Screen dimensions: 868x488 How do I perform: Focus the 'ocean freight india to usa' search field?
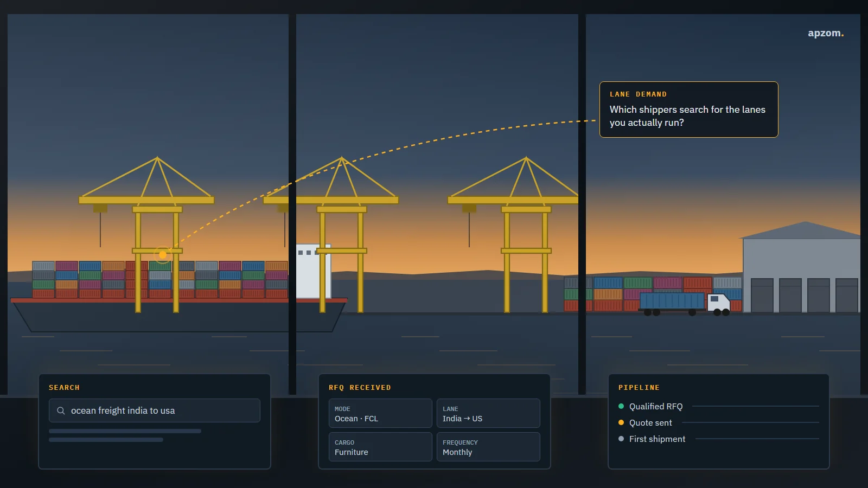click(155, 410)
